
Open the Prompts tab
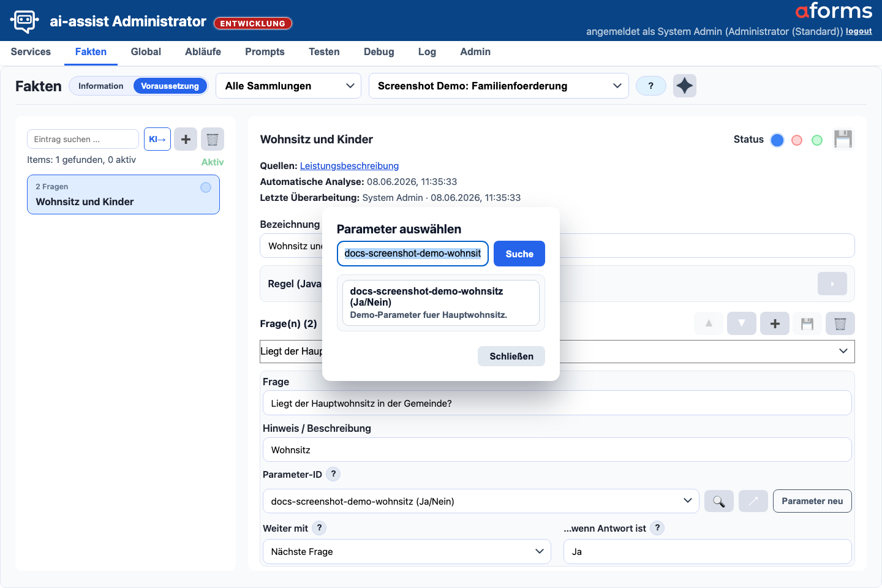click(265, 52)
